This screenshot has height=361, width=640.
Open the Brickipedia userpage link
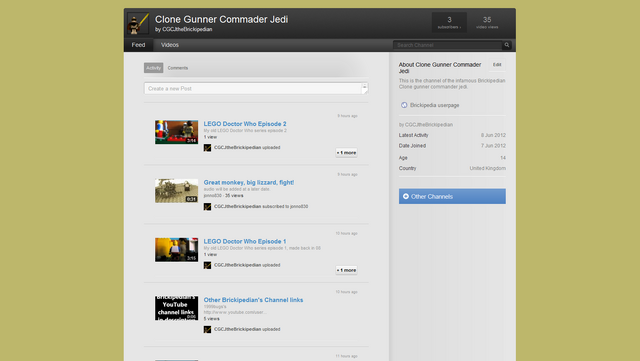click(x=434, y=105)
